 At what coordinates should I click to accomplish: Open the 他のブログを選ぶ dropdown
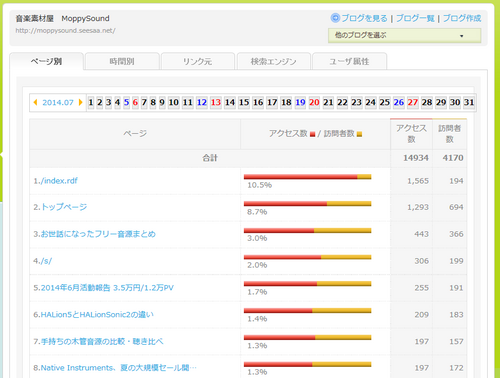[404, 35]
